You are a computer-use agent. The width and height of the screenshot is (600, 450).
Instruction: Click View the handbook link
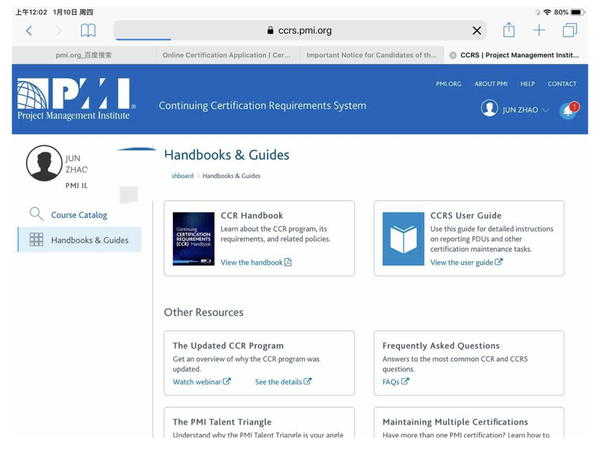(x=256, y=262)
